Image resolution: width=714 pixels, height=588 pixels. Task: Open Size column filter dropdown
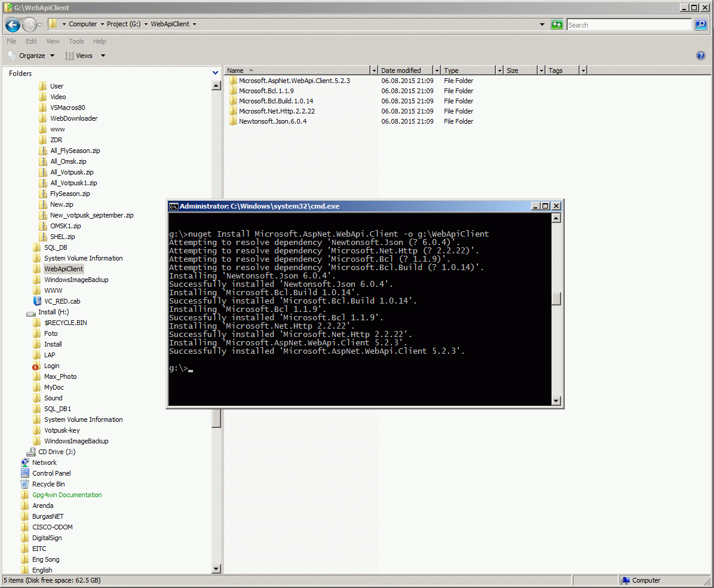click(541, 70)
